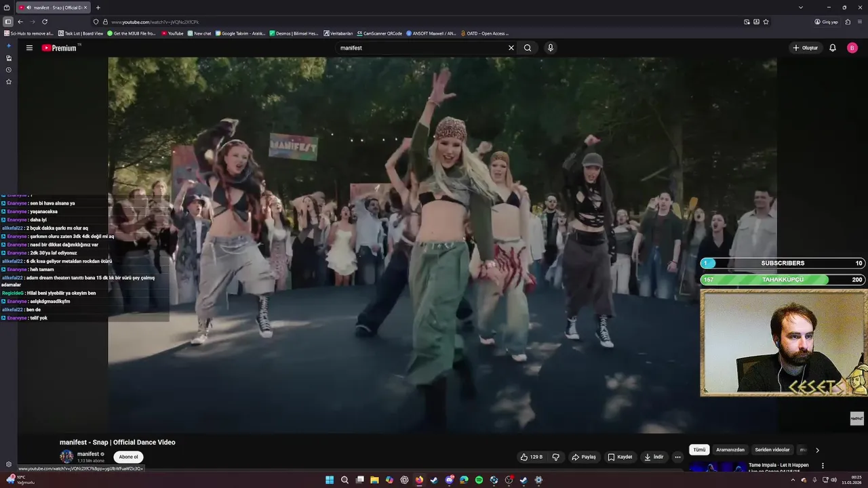
Task: Open options for the Tame Impala video
Action: 823,466
